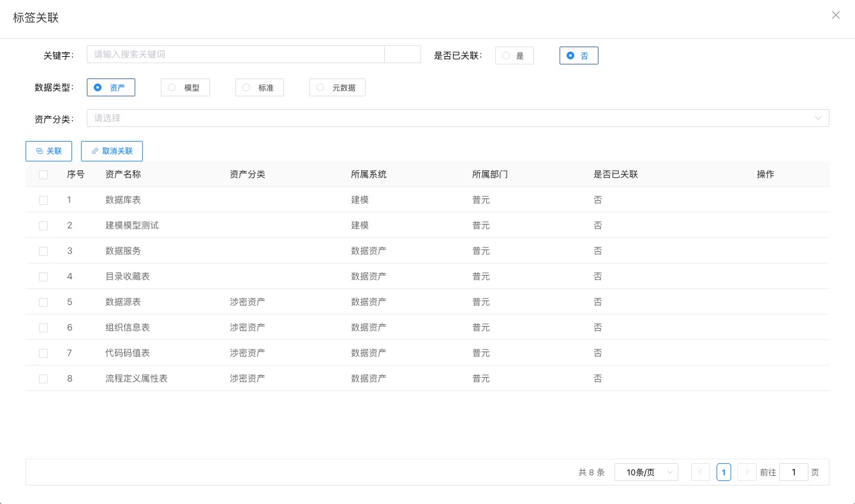The height and width of the screenshot is (504, 855).
Task: Click asset name 数据库表
Action: [123, 200]
